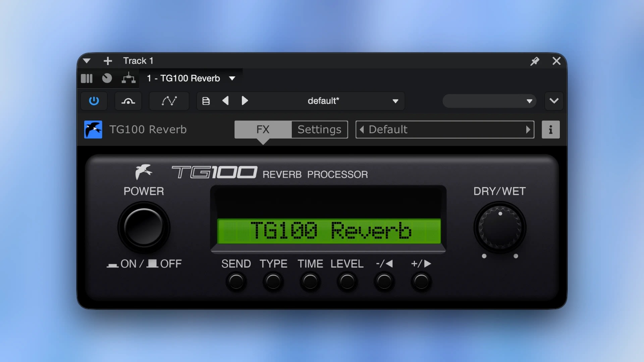Push the TYPE round button
The width and height of the screenshot is (644, 362).
pos(273,281)
